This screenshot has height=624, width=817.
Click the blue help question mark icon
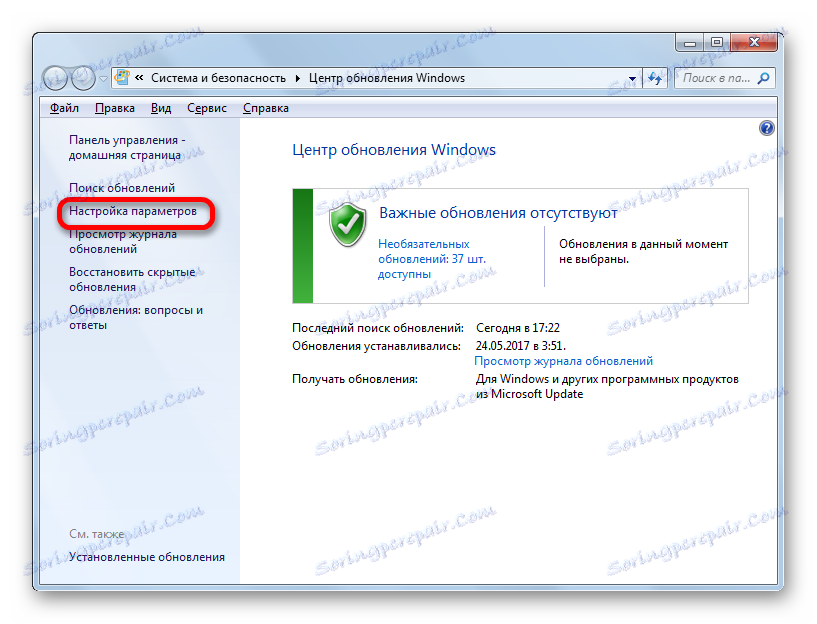766,128
